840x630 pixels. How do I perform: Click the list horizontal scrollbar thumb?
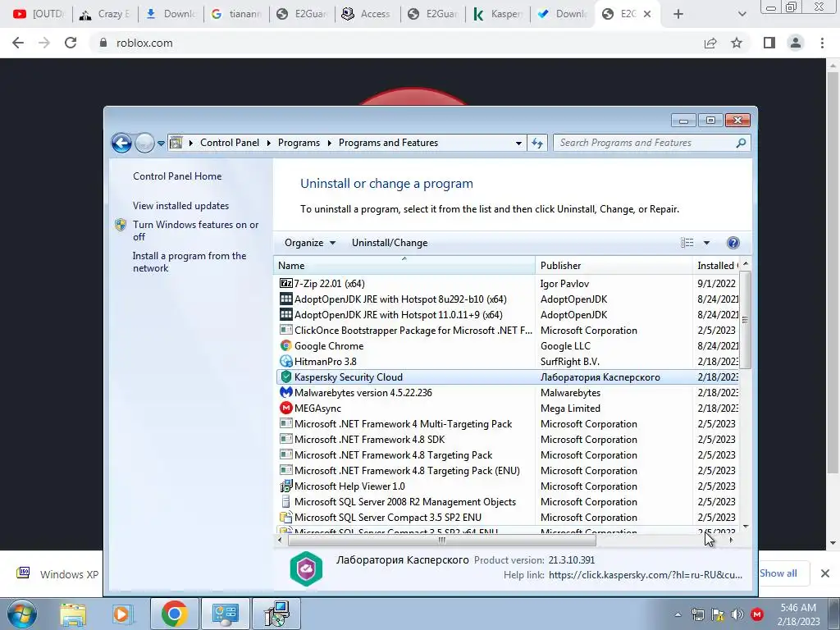coord(442,540)
